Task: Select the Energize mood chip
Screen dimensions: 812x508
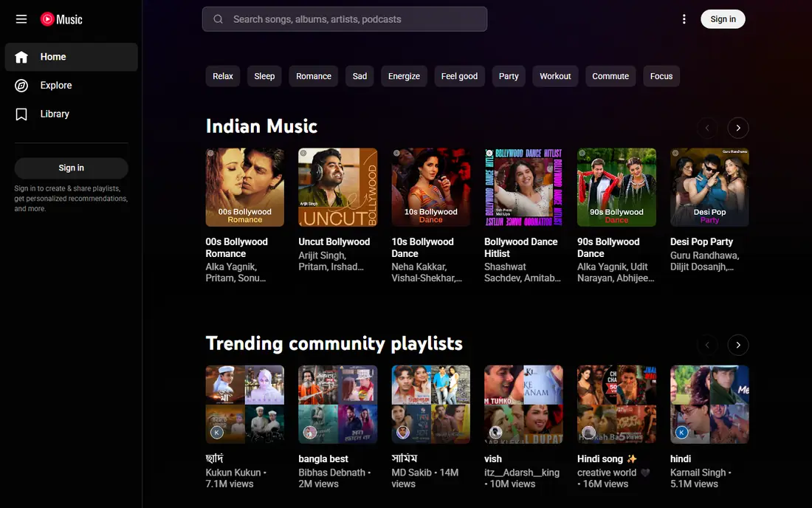Action: (404, 76)
